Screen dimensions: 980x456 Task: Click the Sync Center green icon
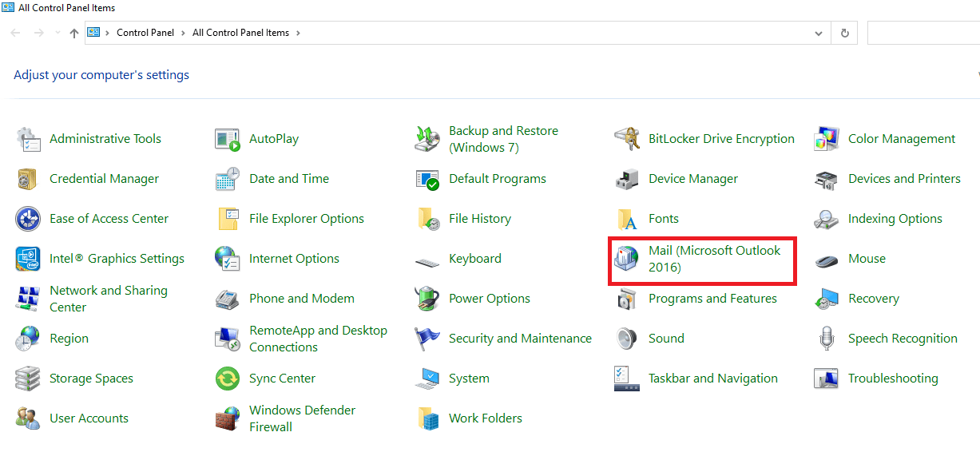[228, 379]
